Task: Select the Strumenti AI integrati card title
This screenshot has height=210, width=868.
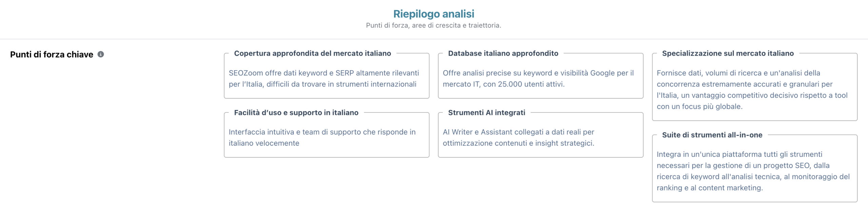Action: pyautogui.click(x=486, y=112)
